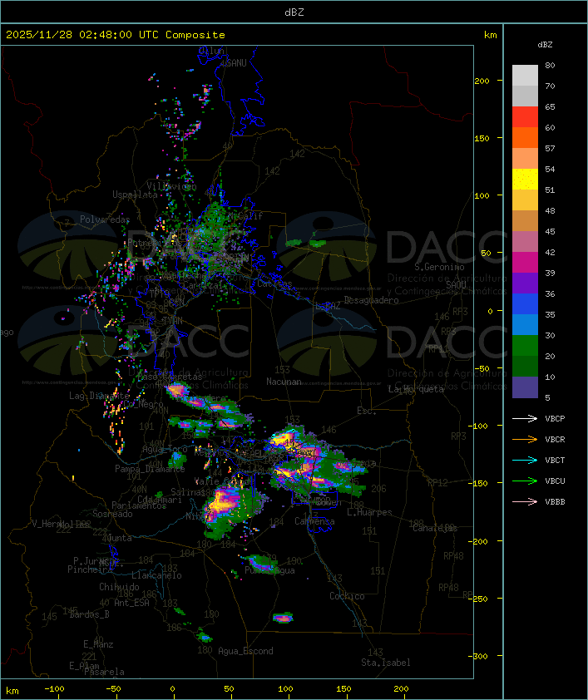The height and width of the screenshot is (700, 588).
Task: Pick the gold 48-51 dBZ swatch
Action: pos(525,200)
